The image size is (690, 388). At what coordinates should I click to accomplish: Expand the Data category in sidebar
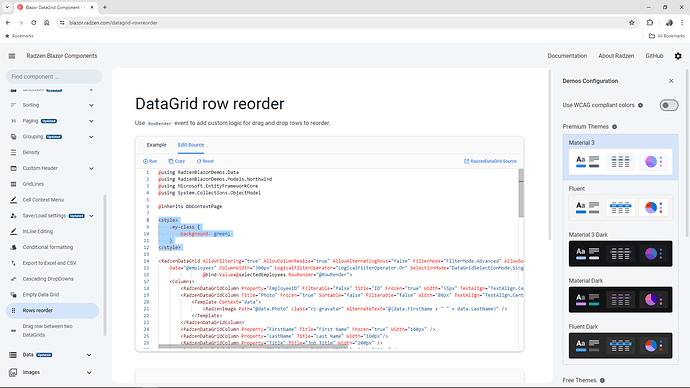[51, 355]
